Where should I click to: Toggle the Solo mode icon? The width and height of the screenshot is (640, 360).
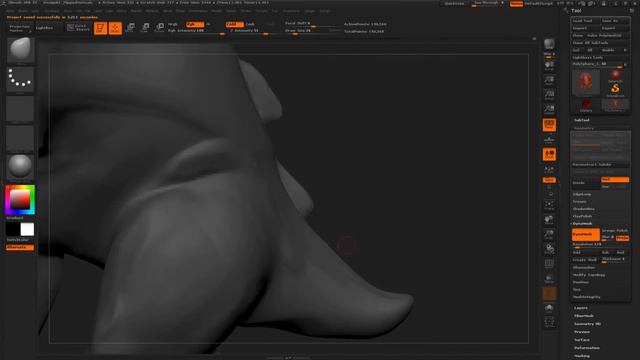549,308
